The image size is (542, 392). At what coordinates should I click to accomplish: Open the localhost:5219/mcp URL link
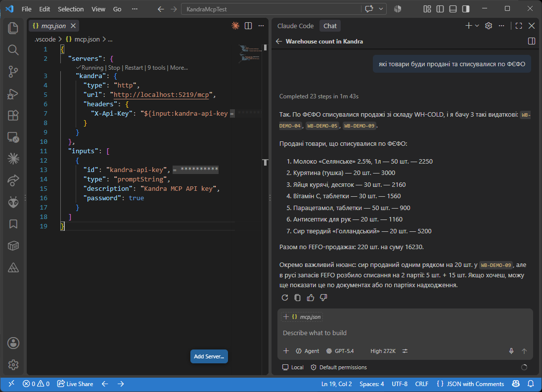click(x=161, y=94)
